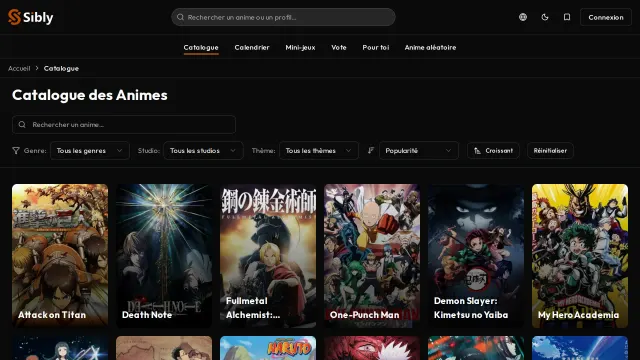Open the bookmark icon in header
The height and width of the screenshot is (360, 640).
[x=567, y=17]
